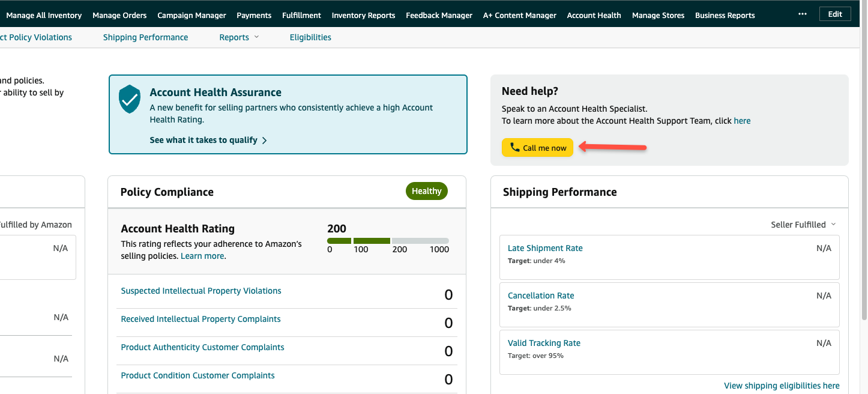This screenshot has height=394, width=868.
Task: Select Fulfillment in the top navigation
Action: click(x=301, y=16)
